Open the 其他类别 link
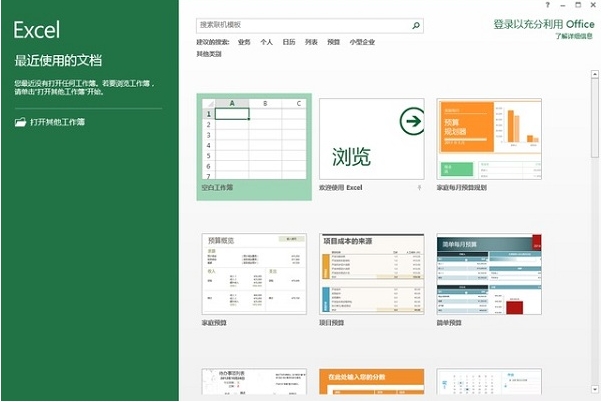The image size is (610, 402). click(x=209, y=54)
